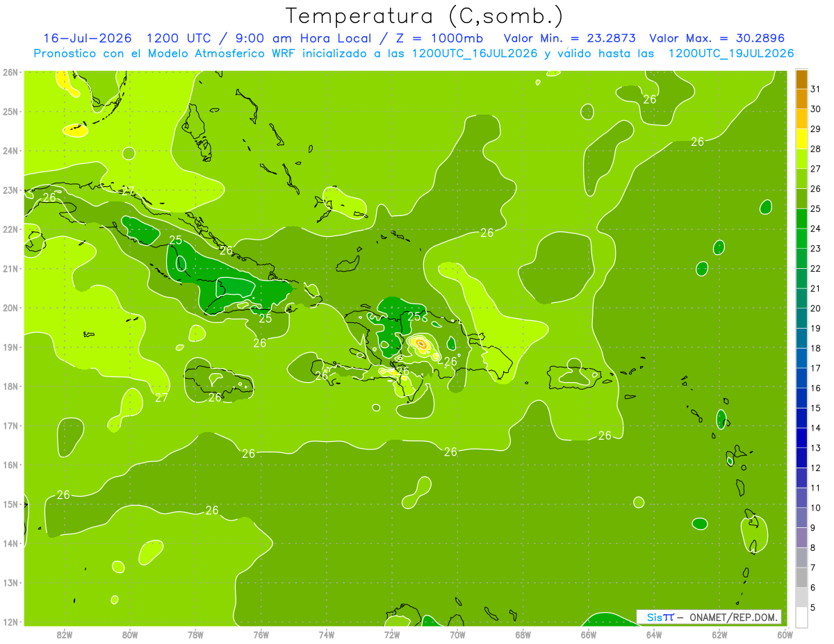Click longitude axis label '74W'

326,635
